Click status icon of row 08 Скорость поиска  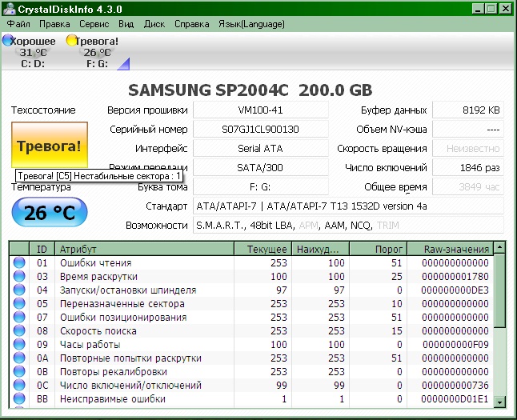tap(19, 330)
